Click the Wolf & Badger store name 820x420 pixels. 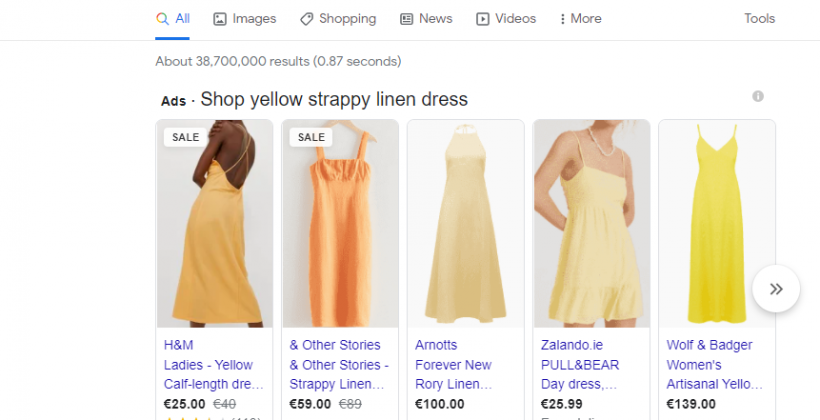coord(709,345)
